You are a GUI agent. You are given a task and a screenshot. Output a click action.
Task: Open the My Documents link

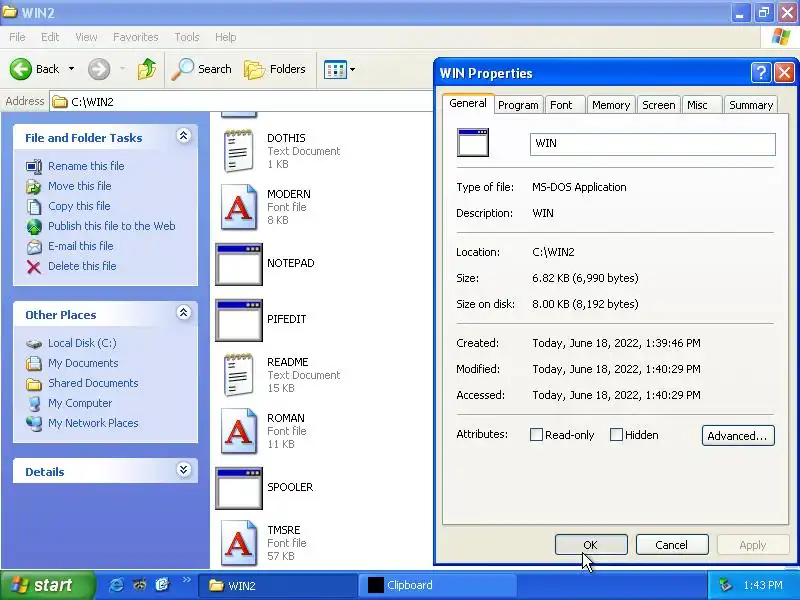click(x=83, y=363)
